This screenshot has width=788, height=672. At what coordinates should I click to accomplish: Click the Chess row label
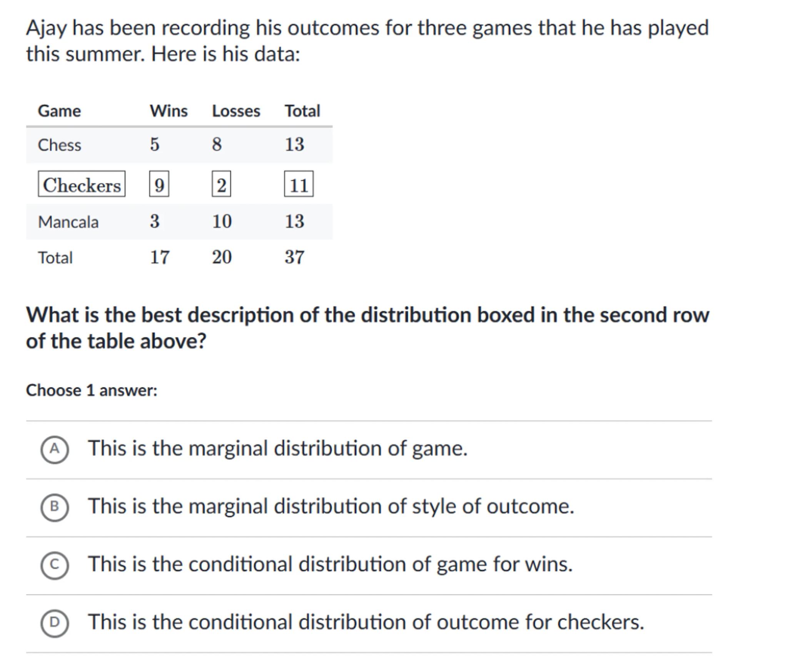[x=60, y=145]
